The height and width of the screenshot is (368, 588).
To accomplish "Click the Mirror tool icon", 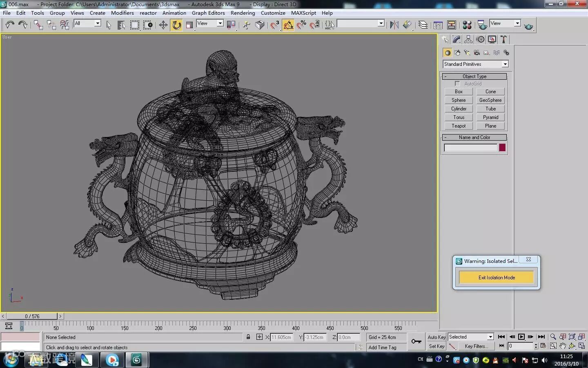I will [394, 25].
